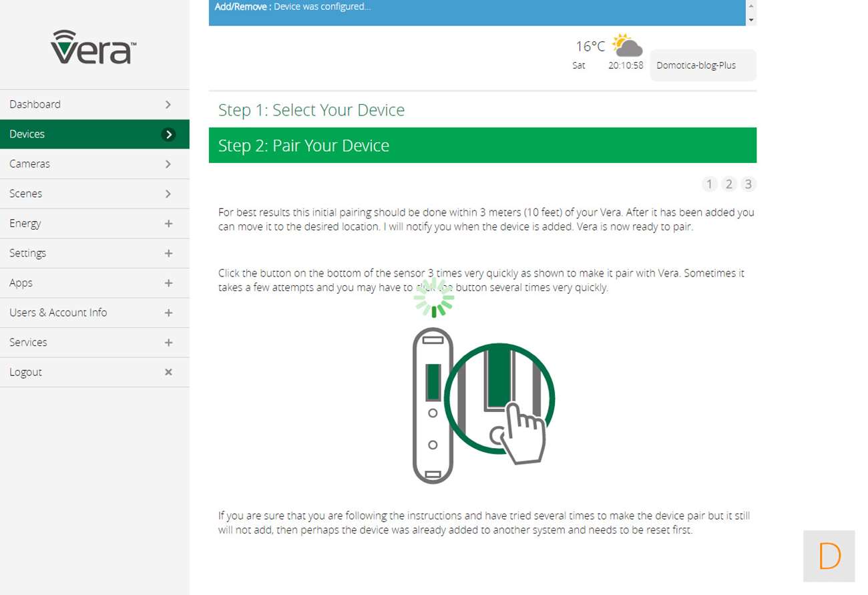Click the orange D badge icon

click(x=829, y=556)
